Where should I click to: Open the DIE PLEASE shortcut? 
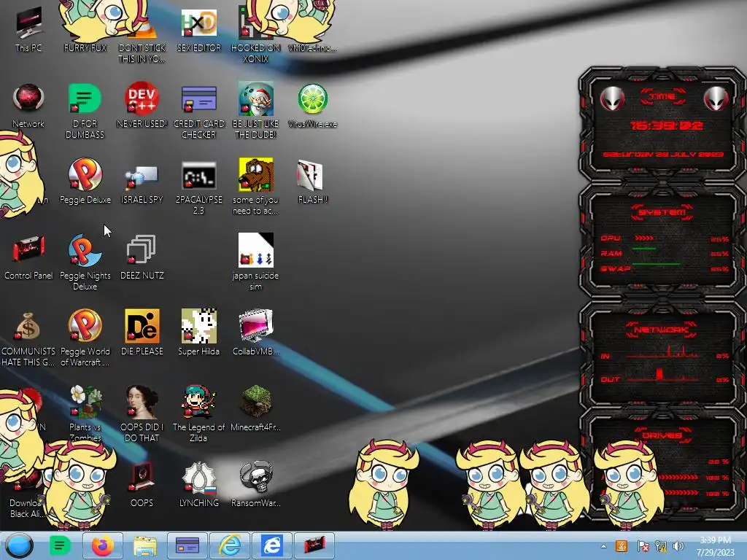[x=142, y=332]
